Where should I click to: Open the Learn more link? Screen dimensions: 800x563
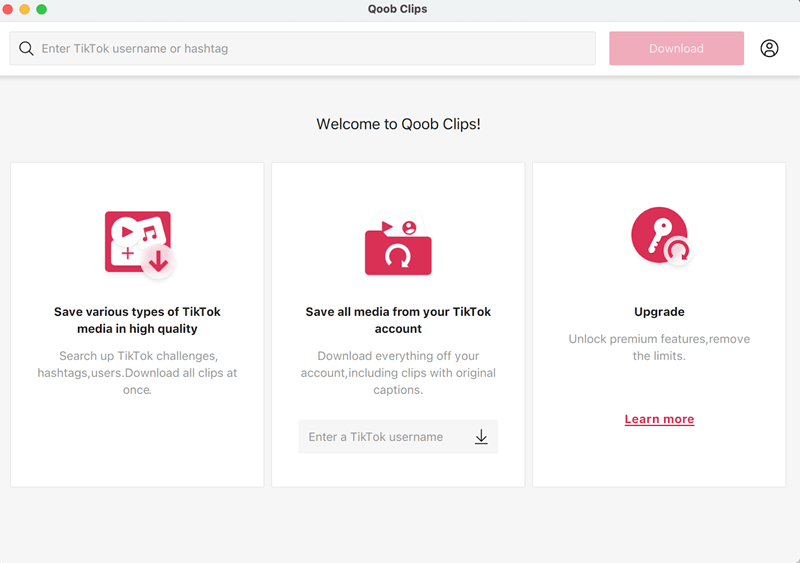[x=659, y=419]
